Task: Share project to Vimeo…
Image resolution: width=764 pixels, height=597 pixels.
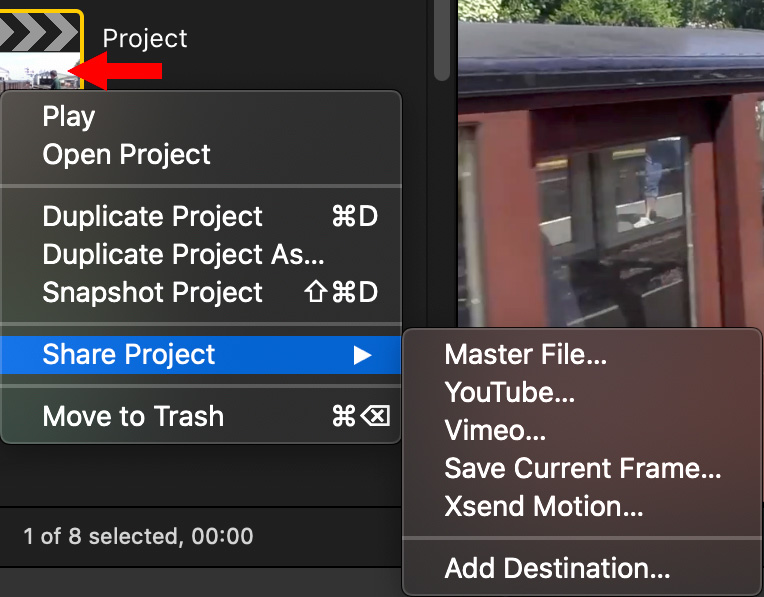Action: coord(582,430)
